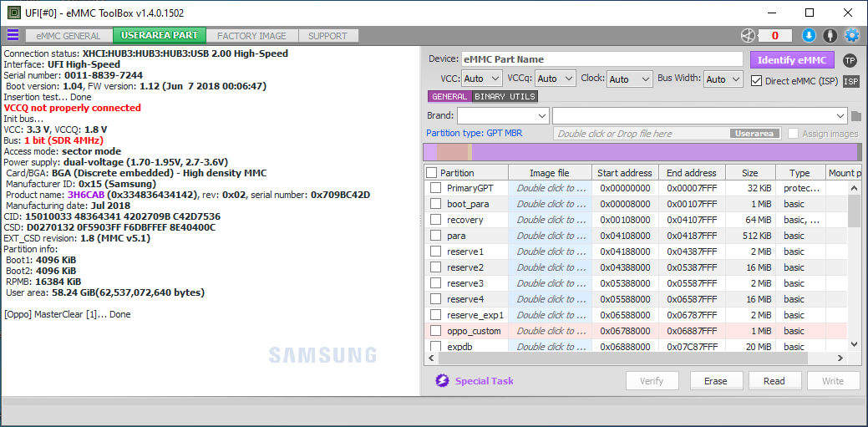
Task: Click the partition list vertical scrollbar thumb
Action: click(854, 211)
